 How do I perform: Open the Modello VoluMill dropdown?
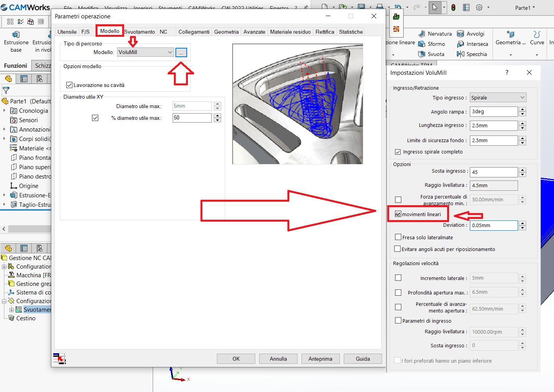pos(145,52)
